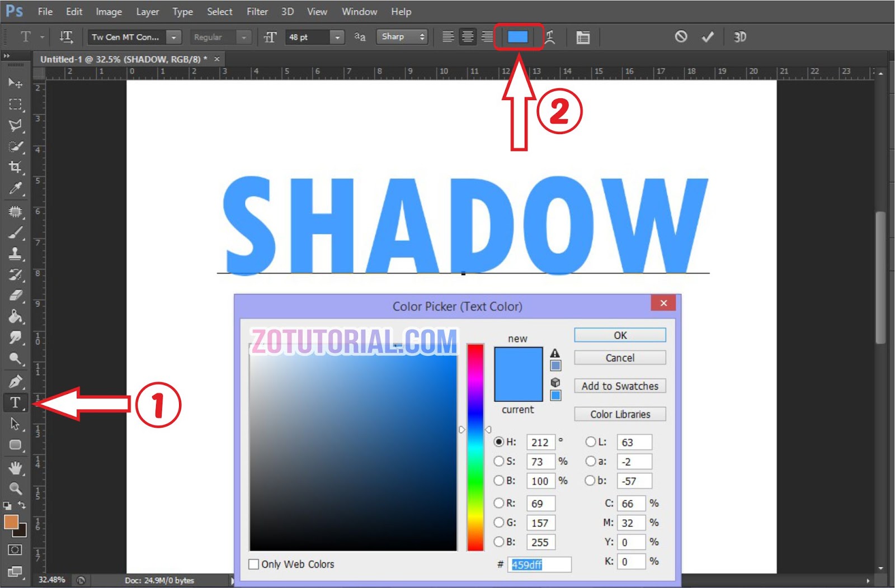The width and height of the screenshot is (895, 588).
Task: Open the Sharp anti-aliasing dropdown
Action: (x=422, y=37)
